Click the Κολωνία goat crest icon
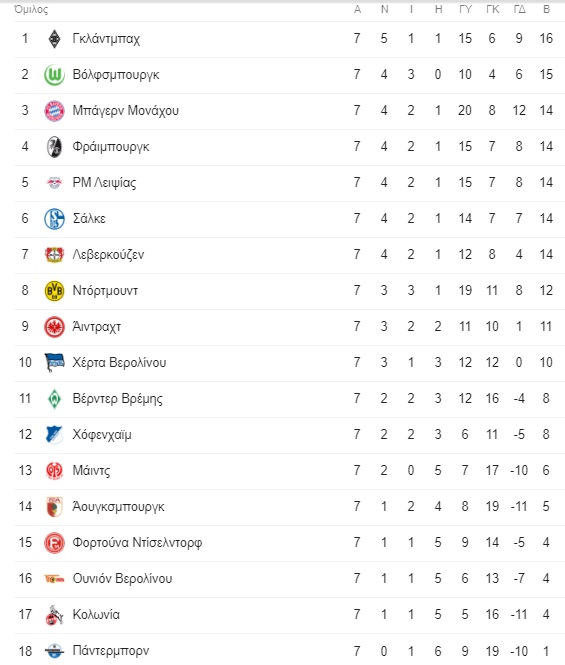Screen dimensions: 565x665 click(54, 615)
